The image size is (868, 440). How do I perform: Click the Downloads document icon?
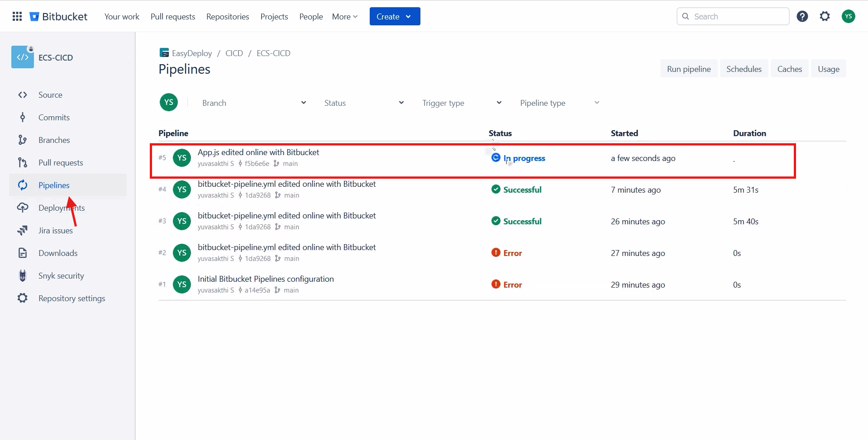[23, 253]
